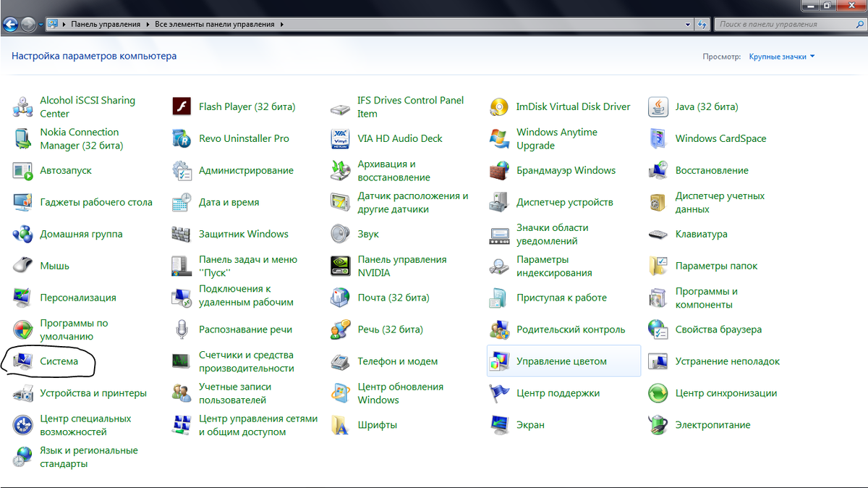Open the Система icon

tap(23, 361)
